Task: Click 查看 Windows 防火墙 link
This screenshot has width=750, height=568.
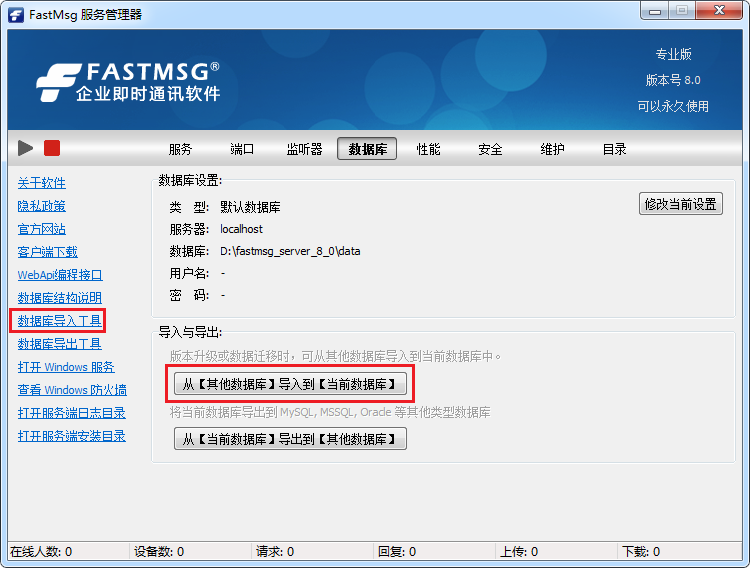Action: 72,390
